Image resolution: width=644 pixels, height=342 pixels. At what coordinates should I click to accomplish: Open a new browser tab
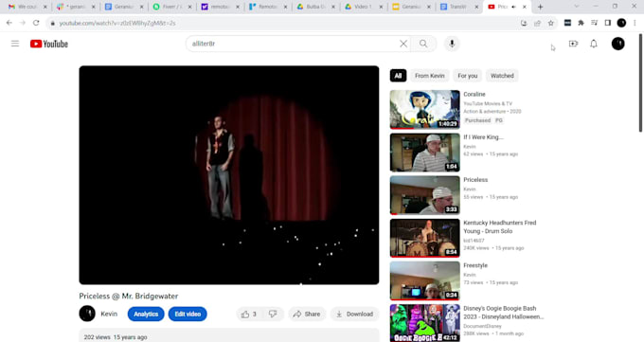click(x=540, y=7)
